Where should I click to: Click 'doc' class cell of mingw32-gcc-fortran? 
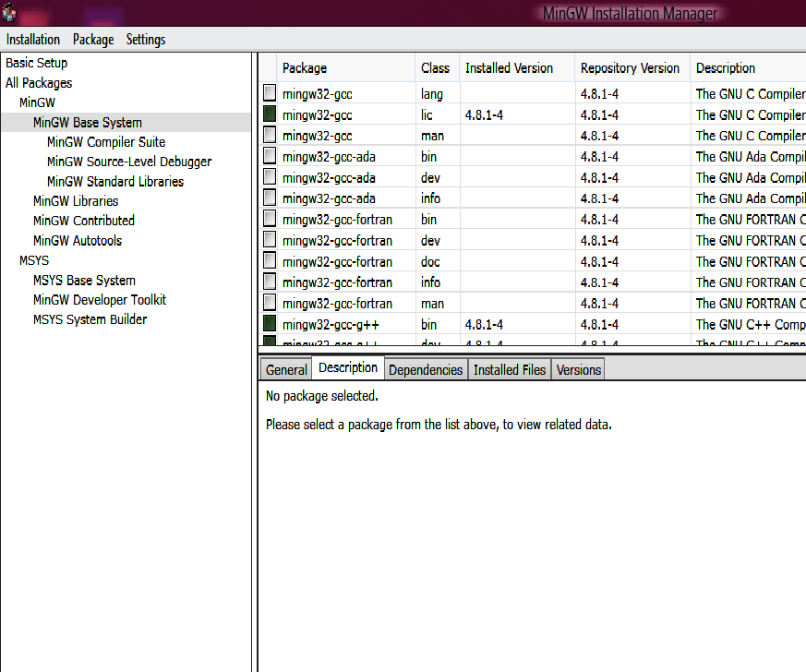430,262
